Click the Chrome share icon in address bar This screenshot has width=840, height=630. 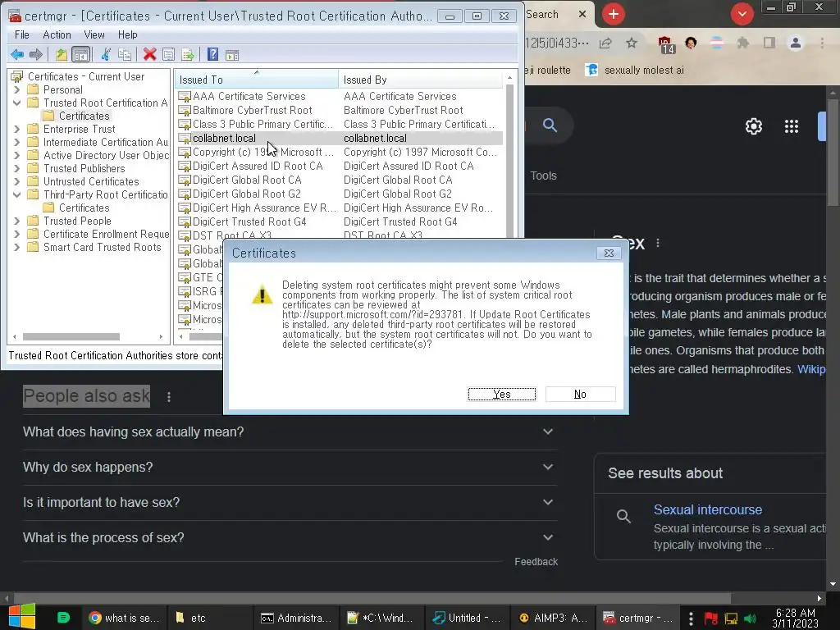click(x=605, y=43)
